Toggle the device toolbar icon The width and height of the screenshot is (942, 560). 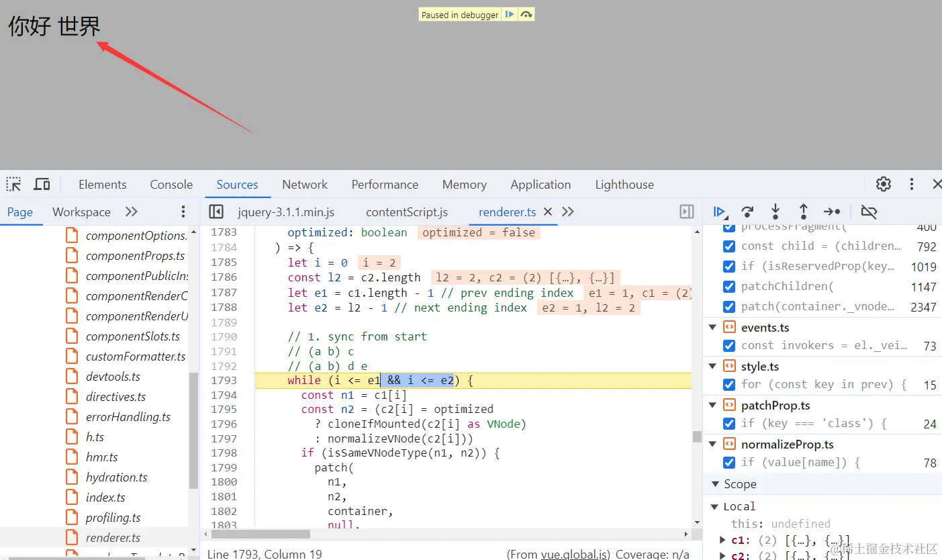[x=42, y=184]
